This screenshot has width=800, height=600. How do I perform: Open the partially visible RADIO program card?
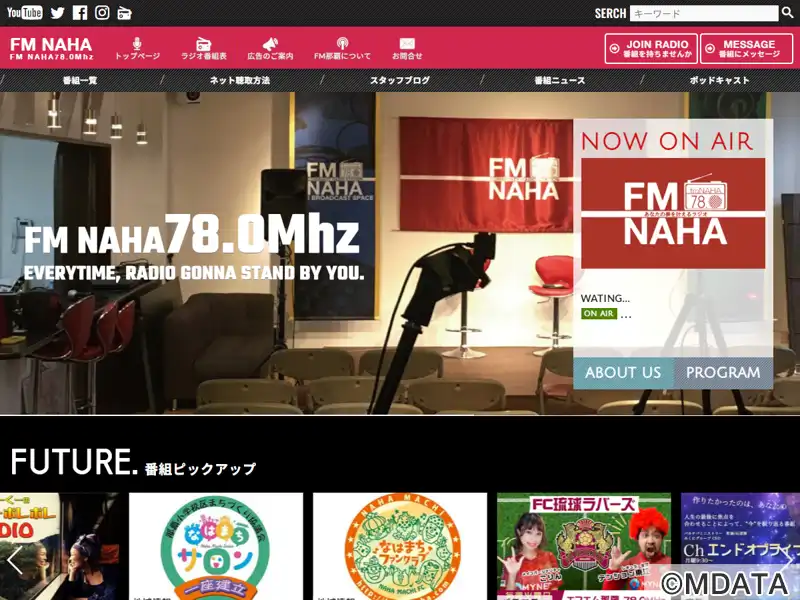[60, 546]
